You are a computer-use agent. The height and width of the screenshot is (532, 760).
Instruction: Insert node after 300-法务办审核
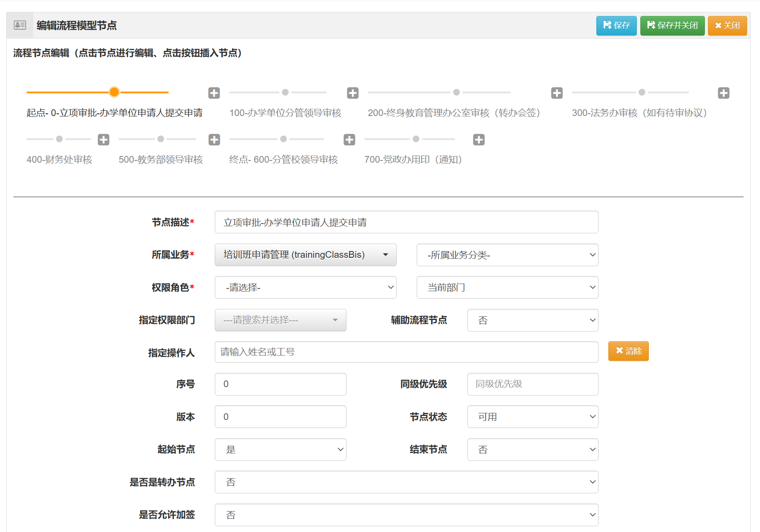pos(724,93)
